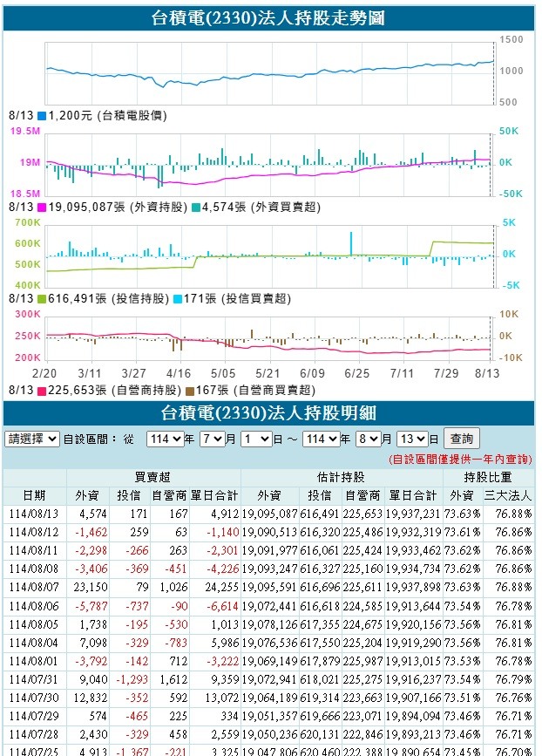This screenshot has width=542, height=756.
Task: Open the 請選擇 period preset dropdown
Action: tap(31, 439)
